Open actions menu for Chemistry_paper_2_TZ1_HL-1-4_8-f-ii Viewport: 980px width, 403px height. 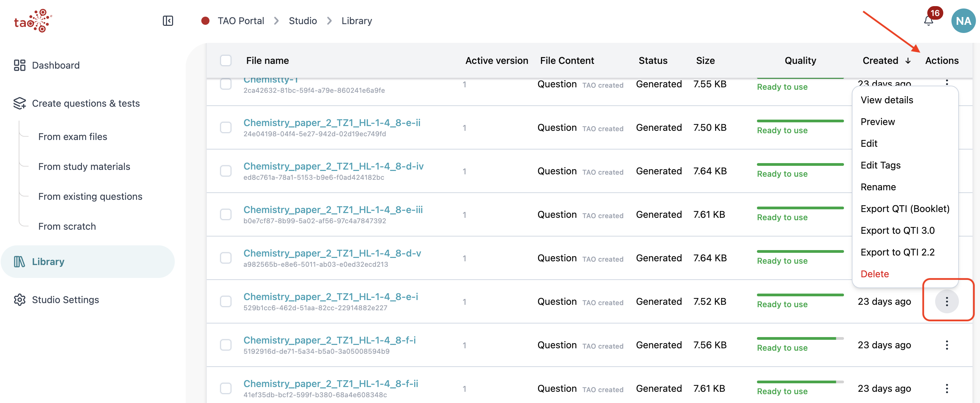pyautogui.click(x=947, y=388)
